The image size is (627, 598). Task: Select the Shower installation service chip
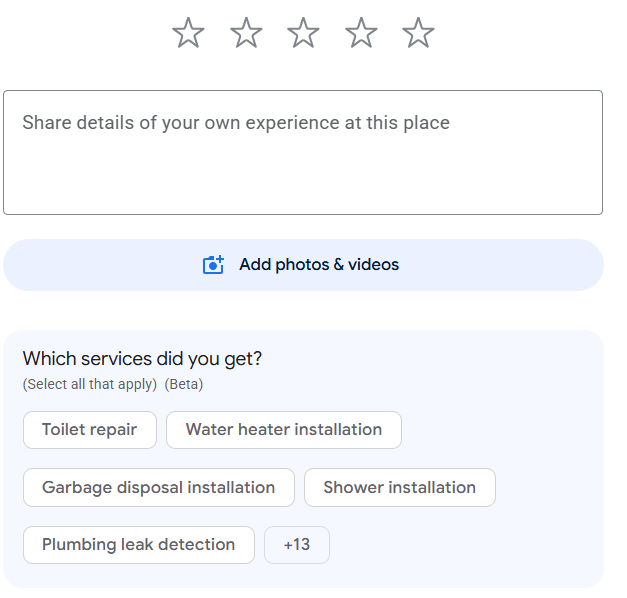tap(400, 488)
